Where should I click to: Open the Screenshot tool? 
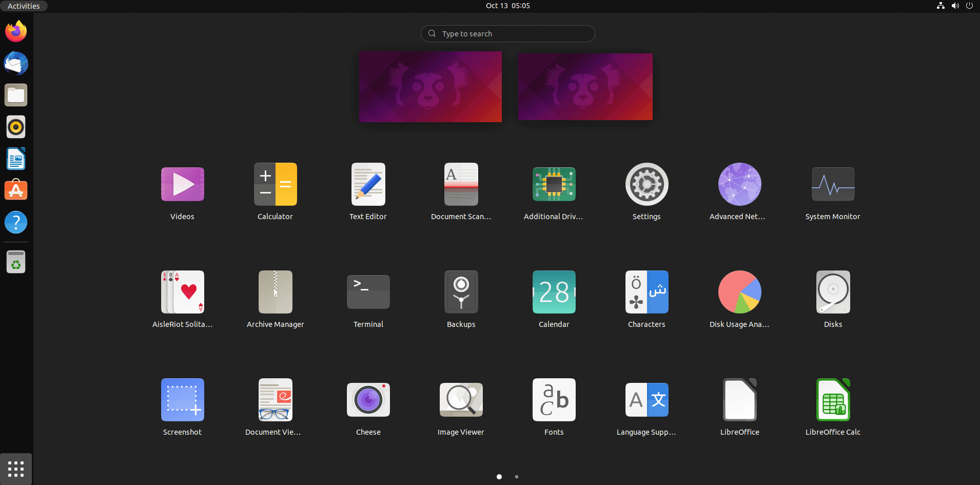click(x=182, y=400)
